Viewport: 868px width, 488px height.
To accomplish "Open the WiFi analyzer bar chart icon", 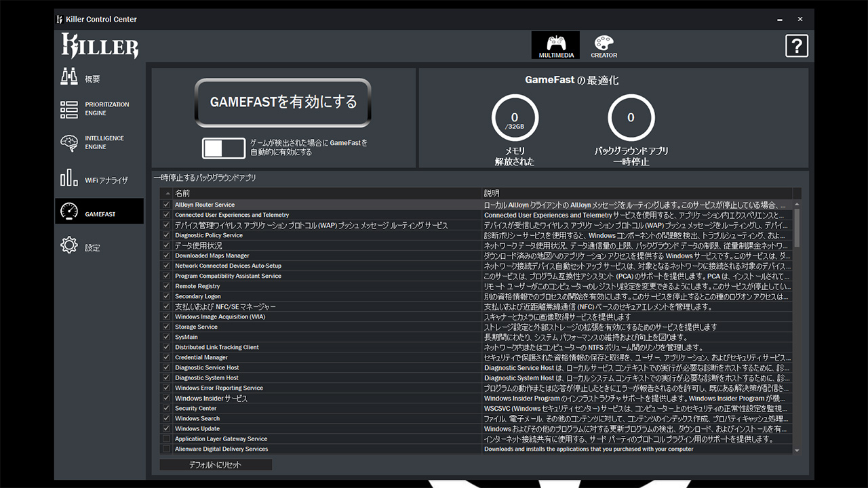I will [69, 178].
